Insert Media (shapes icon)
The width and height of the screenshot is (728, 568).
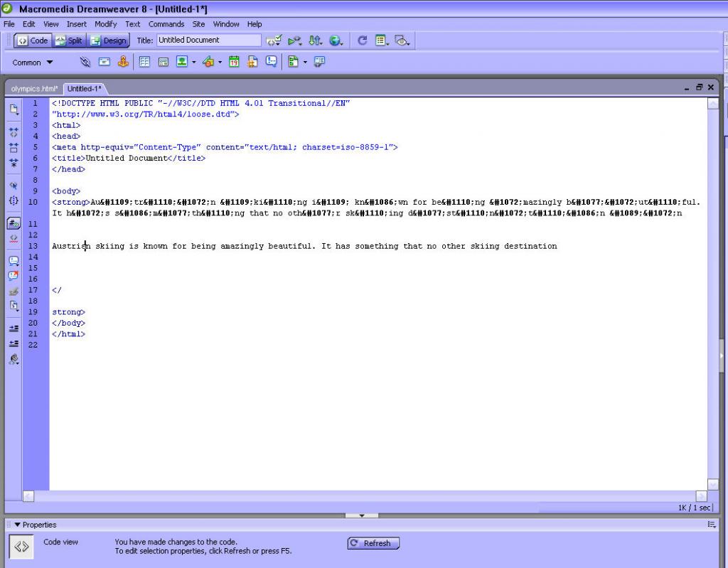tap(208, 62)
